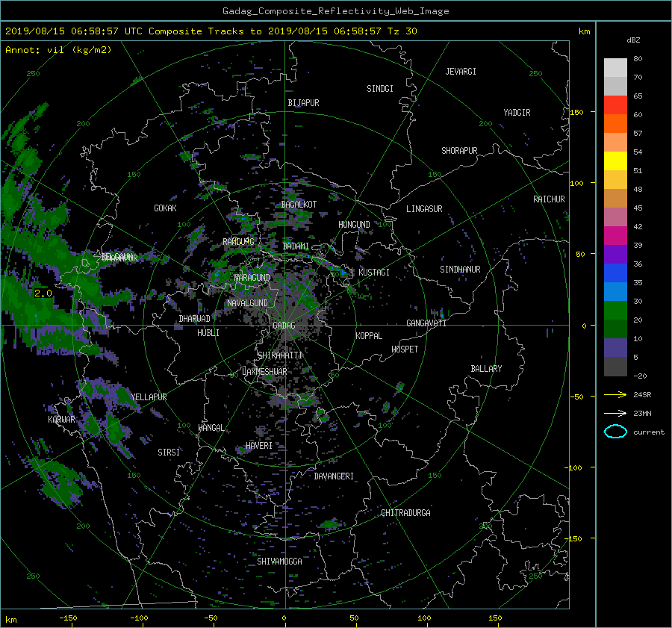Screen dimensions: 672x628
Task: Click the GOKAK city label
Action: pos(166,208)
